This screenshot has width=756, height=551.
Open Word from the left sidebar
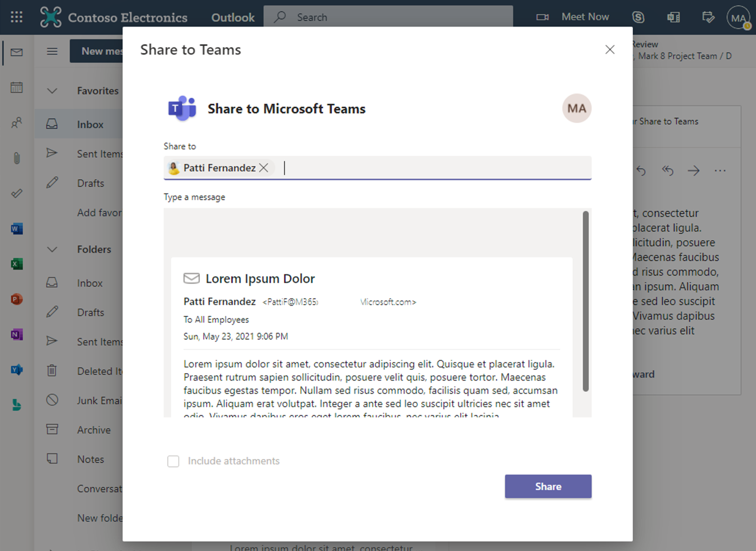tap(16, 228)
